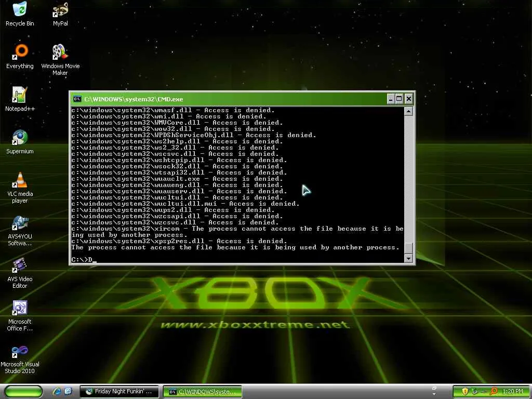Open Internet Explorer from Quick Launch

click(x=57, y=392)
